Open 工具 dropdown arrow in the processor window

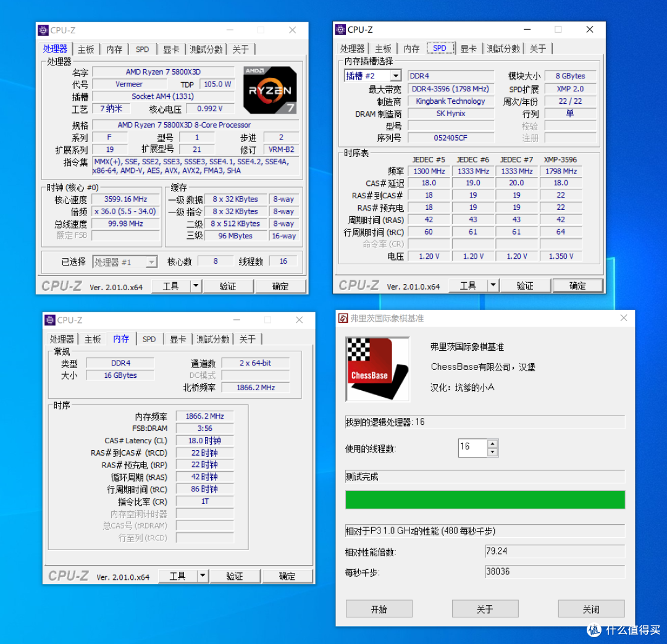196,286
